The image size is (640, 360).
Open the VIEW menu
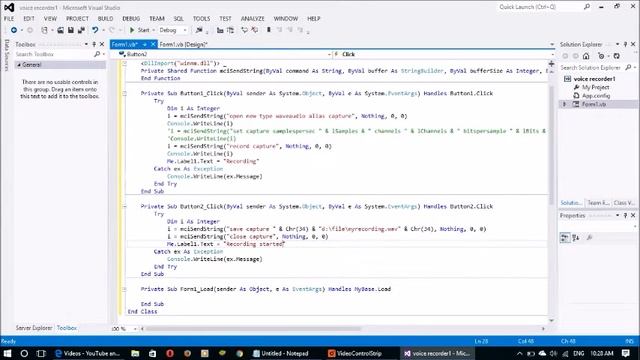coord(51,18)
